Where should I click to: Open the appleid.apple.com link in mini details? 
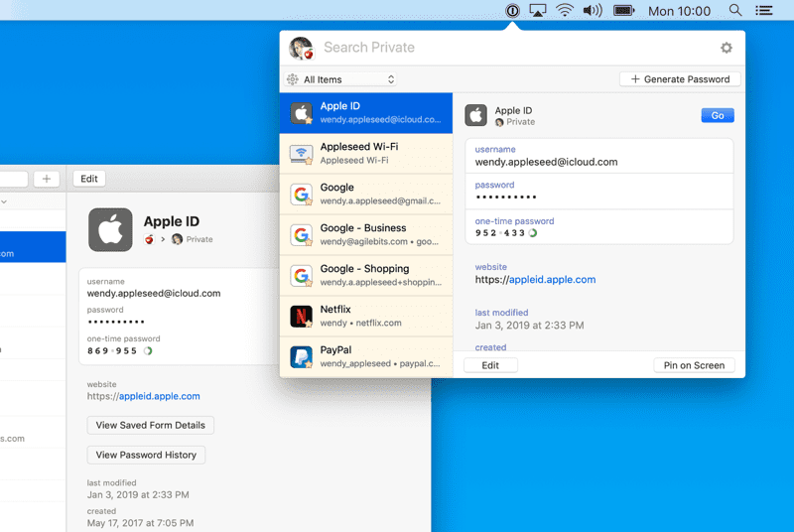552,280
